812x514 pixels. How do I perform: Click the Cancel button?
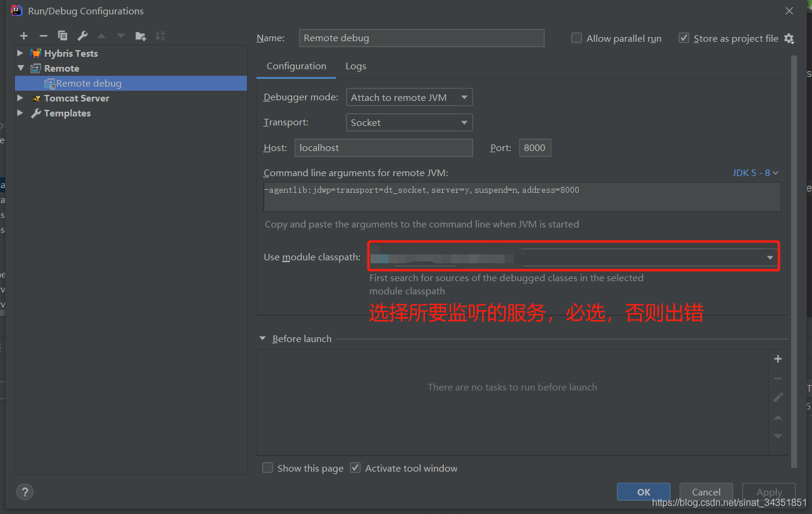click(706, 492)
